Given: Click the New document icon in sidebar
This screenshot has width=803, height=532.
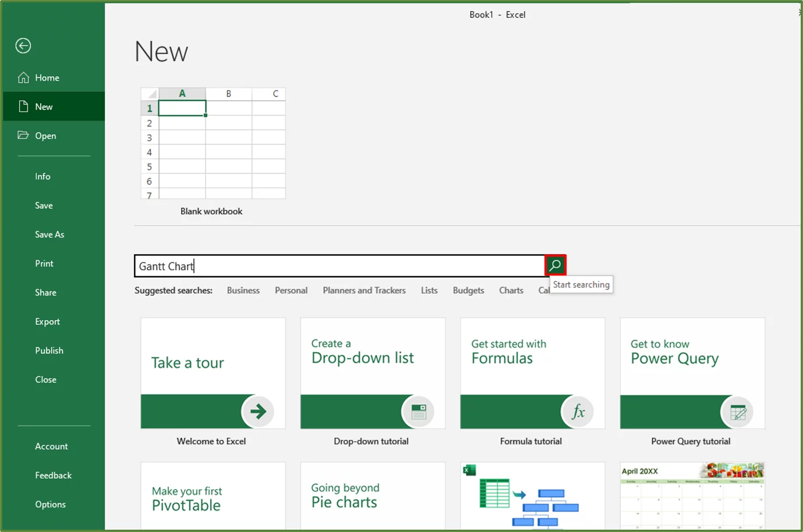Looking at the screenshot, I should point(24,106).
